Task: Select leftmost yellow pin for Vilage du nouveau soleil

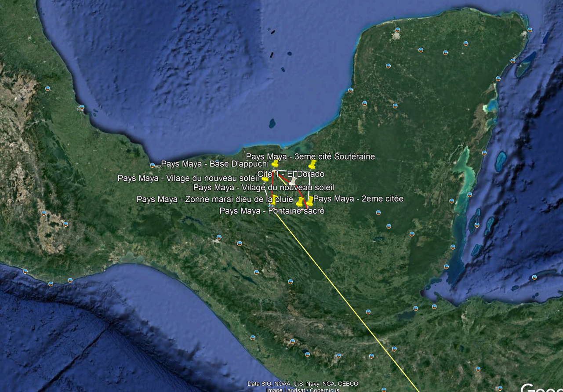Action: pos(265,179)
